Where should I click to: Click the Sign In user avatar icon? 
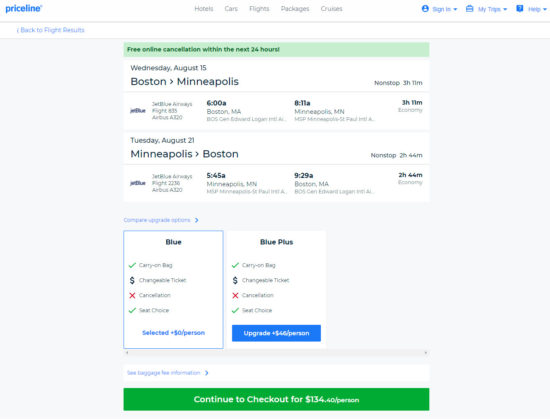[425, 9]
